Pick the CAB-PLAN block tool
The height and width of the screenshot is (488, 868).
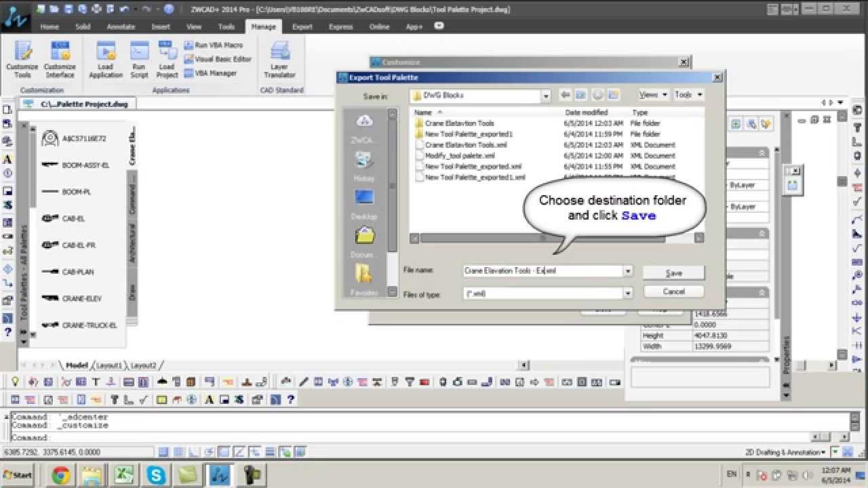click(x=68, y=272)
